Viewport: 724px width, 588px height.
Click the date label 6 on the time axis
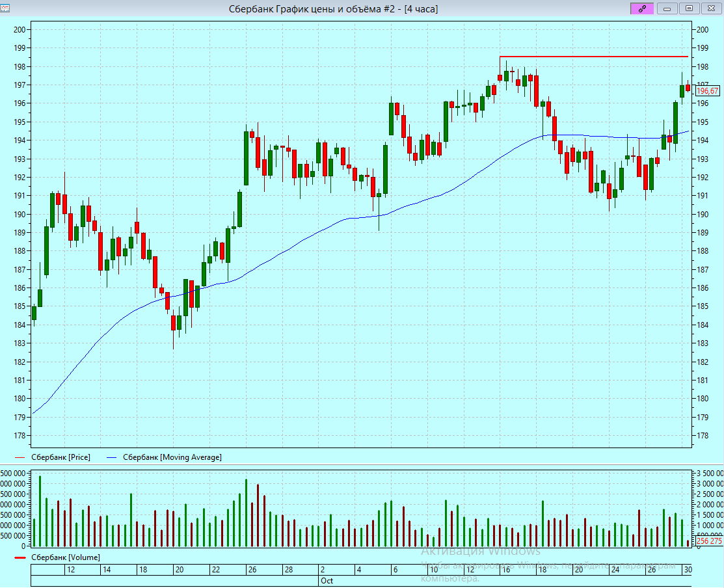pos(396,570)
